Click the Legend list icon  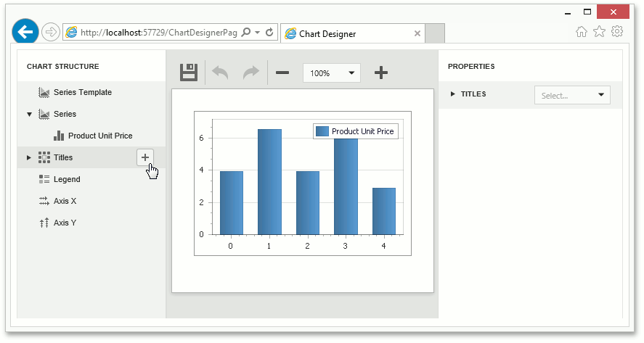44,179
